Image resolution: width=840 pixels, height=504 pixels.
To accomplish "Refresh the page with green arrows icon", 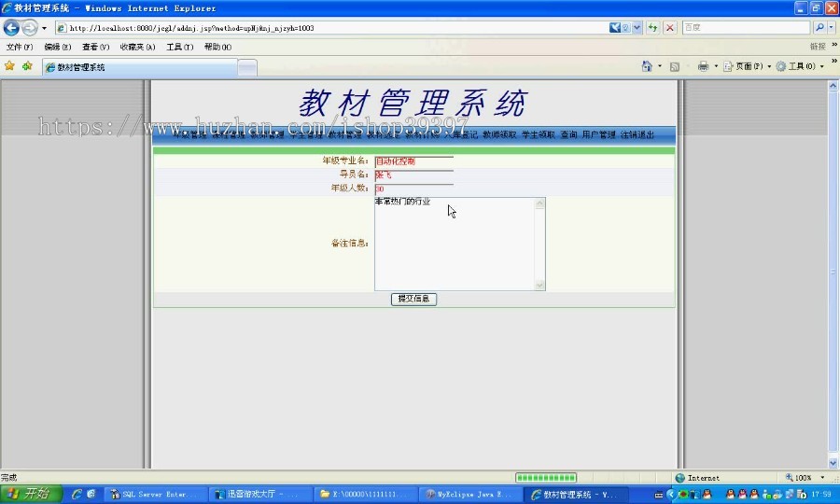I will pos(652,27).
